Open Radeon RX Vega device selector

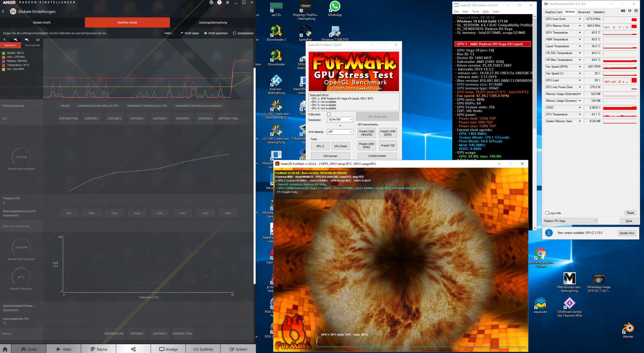point(570,221)
